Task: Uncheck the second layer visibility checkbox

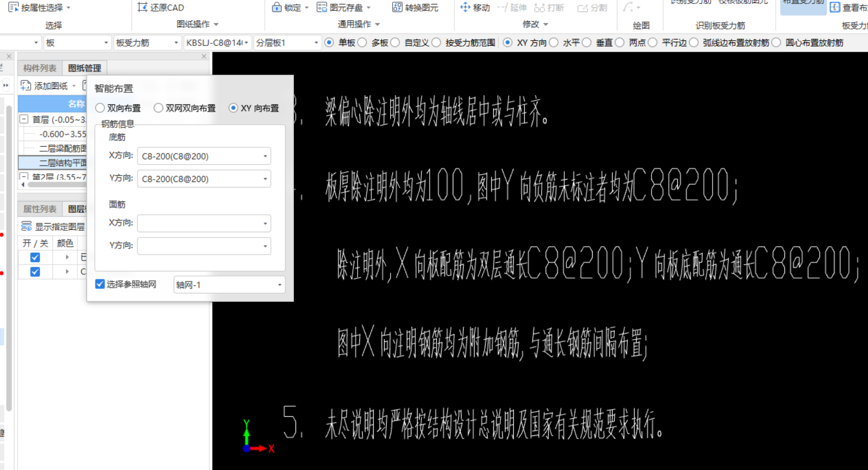Action: pyautogui.click(x=35, y=272)
